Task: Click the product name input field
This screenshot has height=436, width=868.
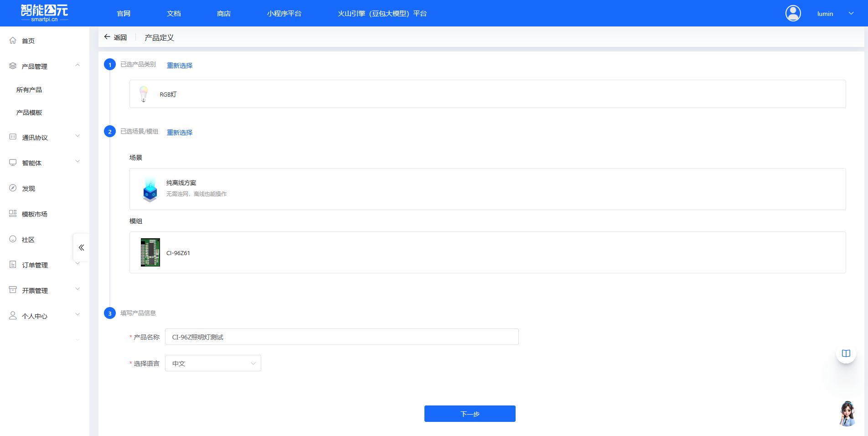Action: pos(341,337)
